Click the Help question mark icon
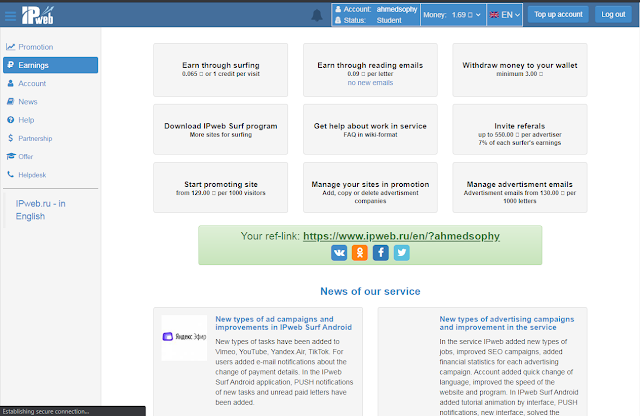The width and height of the screenshot is (640, 416). pos(11,120)
